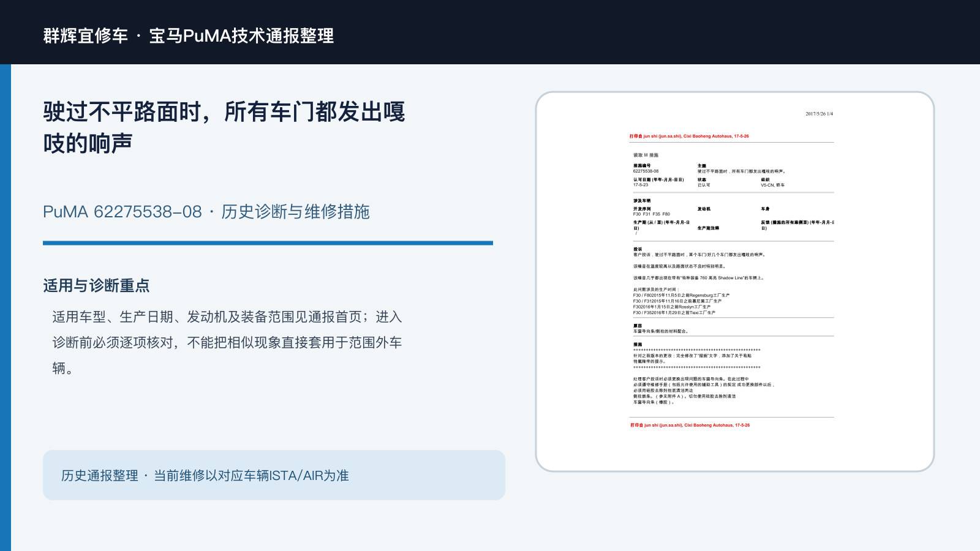
Task: Click the 措施编号 62275538-08 field in document
Action: click(646, 168)
